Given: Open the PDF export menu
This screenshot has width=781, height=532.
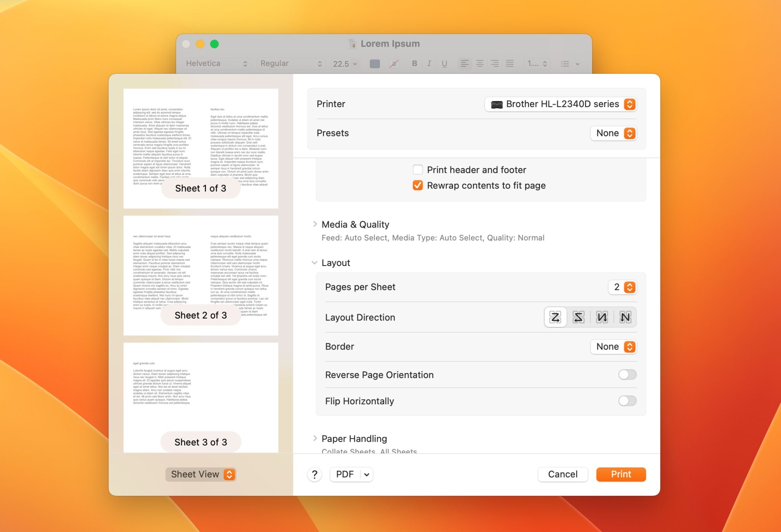Looking at the screenshot, I should point(351,474).
